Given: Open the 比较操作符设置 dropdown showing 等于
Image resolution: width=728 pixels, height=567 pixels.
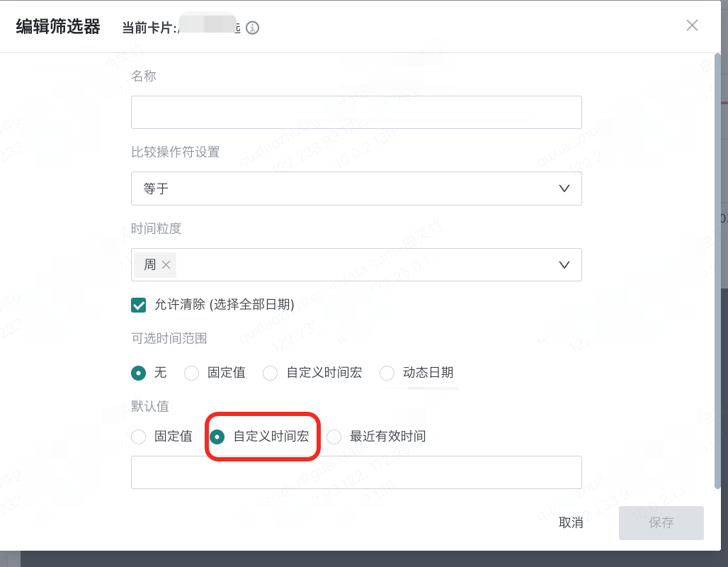Looking at the screenshot, I should tap(356, 189).
